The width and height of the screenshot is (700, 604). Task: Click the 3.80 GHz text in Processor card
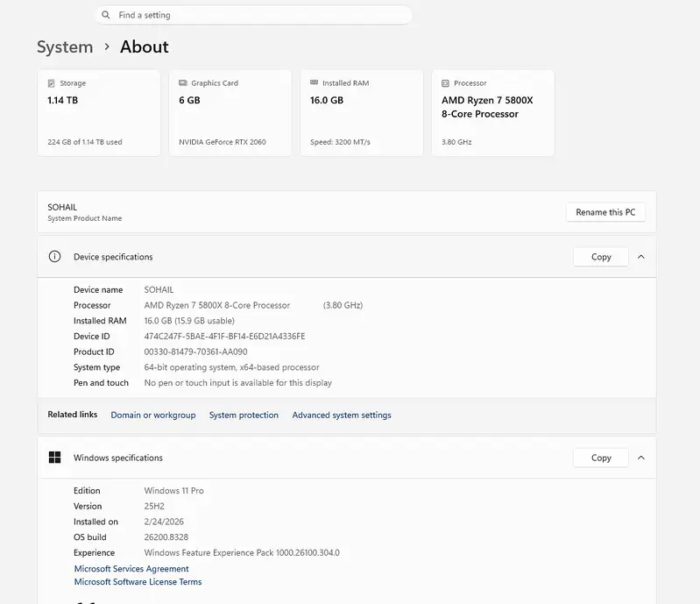coord(456,142)
